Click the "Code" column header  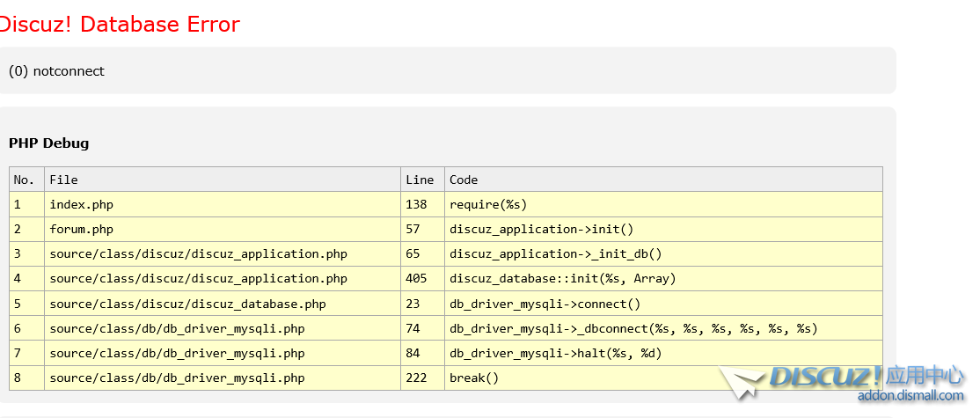(664, 180)
